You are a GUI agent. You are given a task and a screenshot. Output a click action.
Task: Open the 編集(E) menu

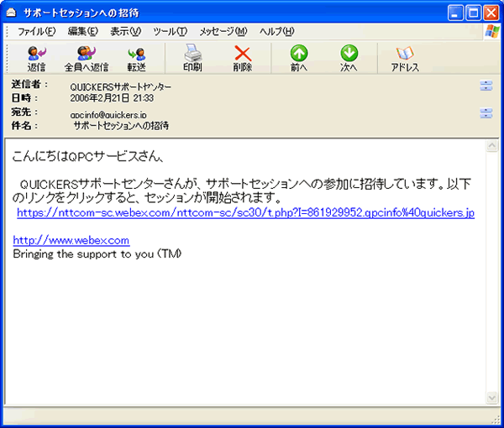83,31
